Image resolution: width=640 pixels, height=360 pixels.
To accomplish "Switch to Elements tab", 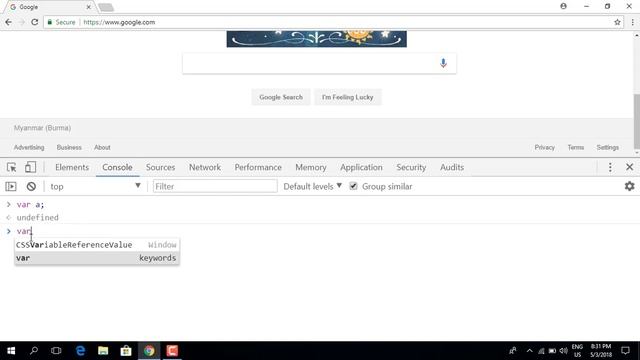I will [x=72, y=167].
